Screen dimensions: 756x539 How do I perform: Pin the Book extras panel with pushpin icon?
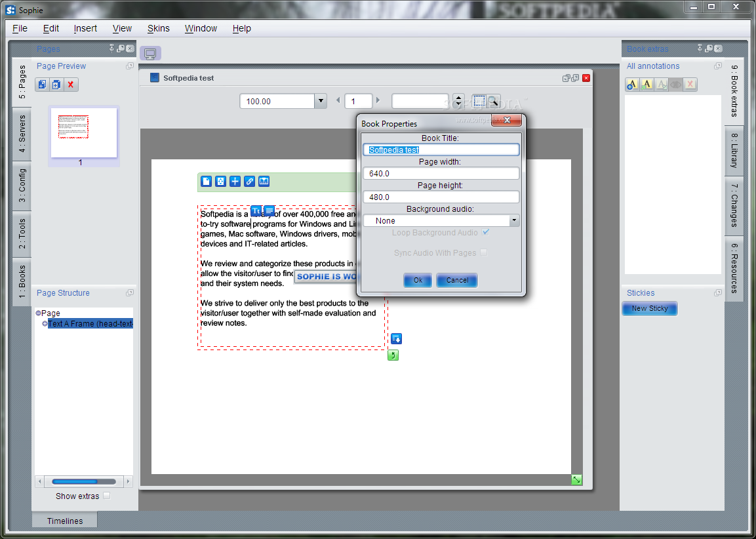click(x=700, y=49)
